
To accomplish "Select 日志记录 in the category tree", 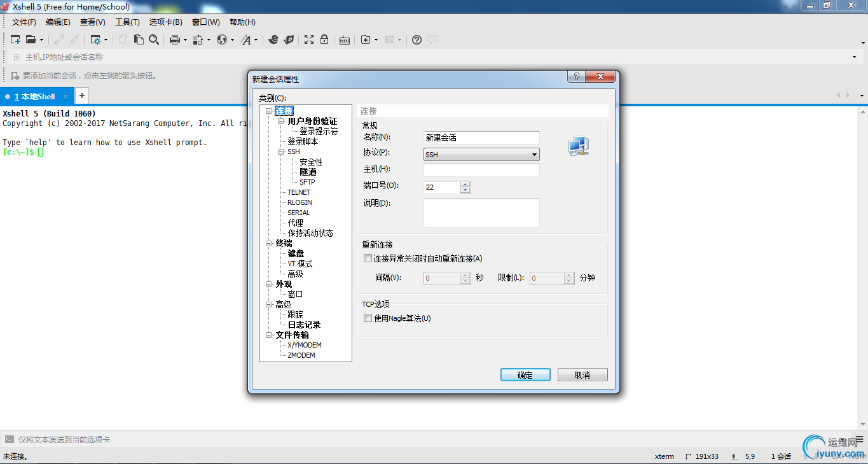I will click(304, 325).
